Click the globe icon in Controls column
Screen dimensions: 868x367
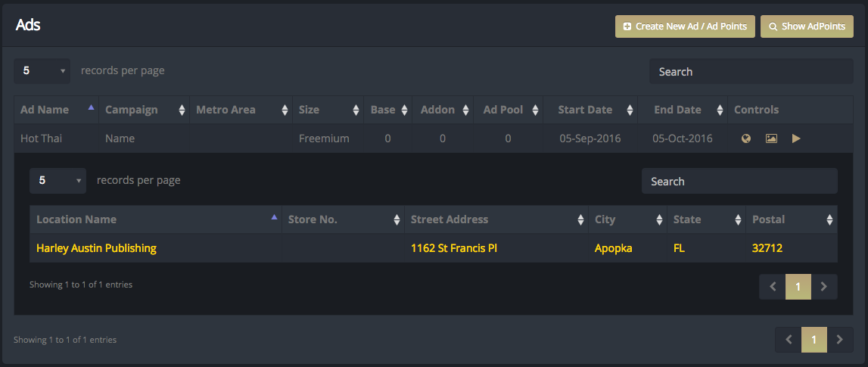[x=745, y=138]
